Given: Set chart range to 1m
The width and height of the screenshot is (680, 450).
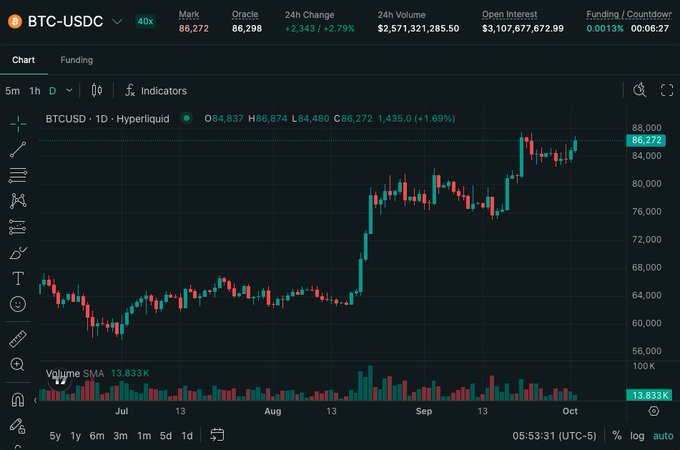Looking at the screenshot, I should [x=144, y=436].
